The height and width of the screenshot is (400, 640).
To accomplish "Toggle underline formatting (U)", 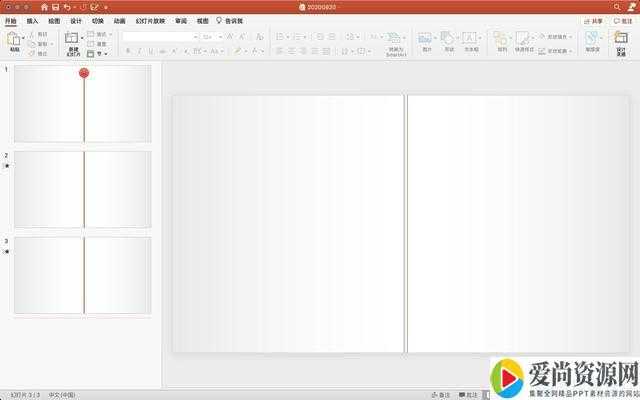I will pyautogui.click(x=151, y=51).
